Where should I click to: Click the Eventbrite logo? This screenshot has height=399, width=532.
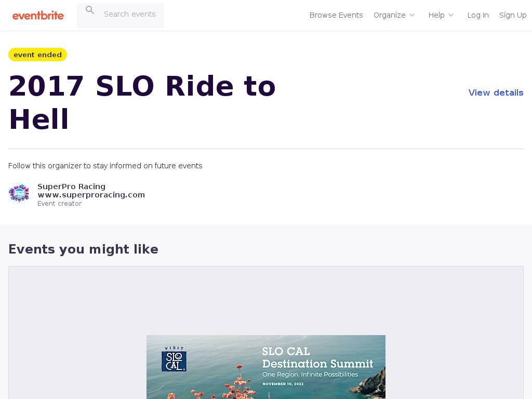38,16
